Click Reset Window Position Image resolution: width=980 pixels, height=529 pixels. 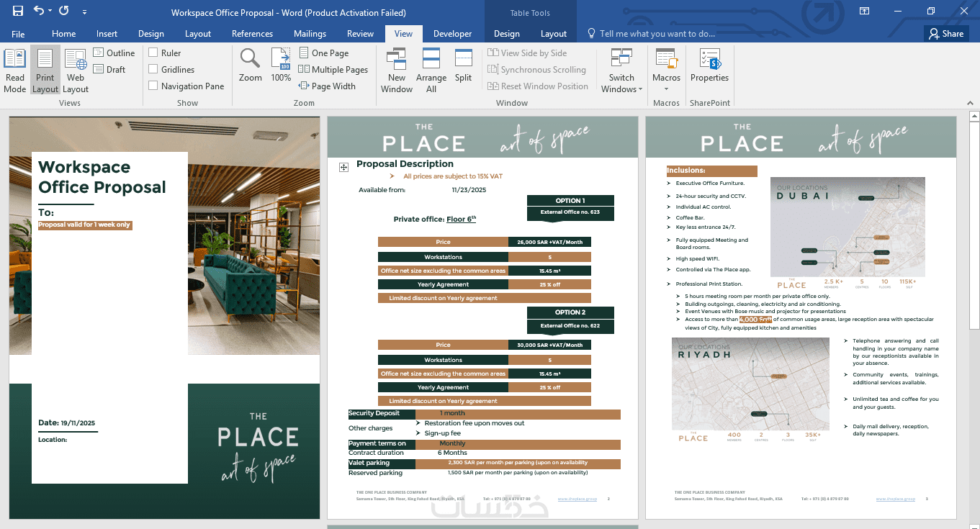pyautogui.click(x=538, y=86)
